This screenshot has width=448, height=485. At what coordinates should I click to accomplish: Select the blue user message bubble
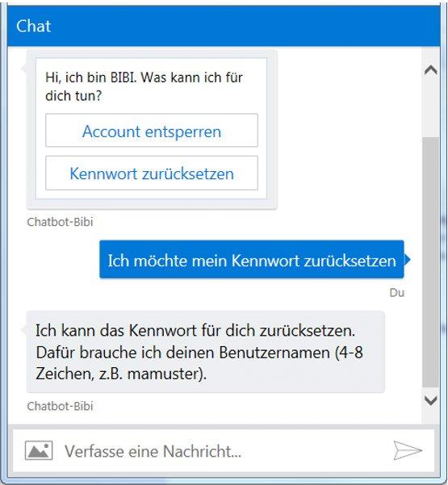(x=252, y=260)
